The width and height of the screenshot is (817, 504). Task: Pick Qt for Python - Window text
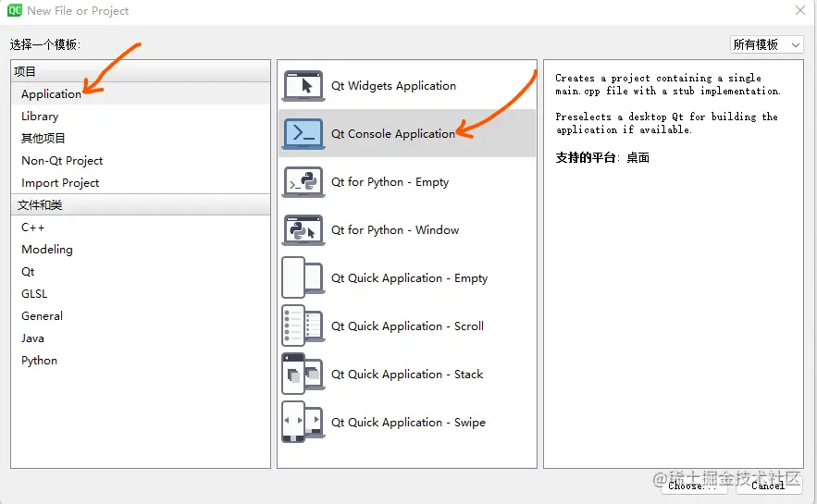(x=395, y=230)
